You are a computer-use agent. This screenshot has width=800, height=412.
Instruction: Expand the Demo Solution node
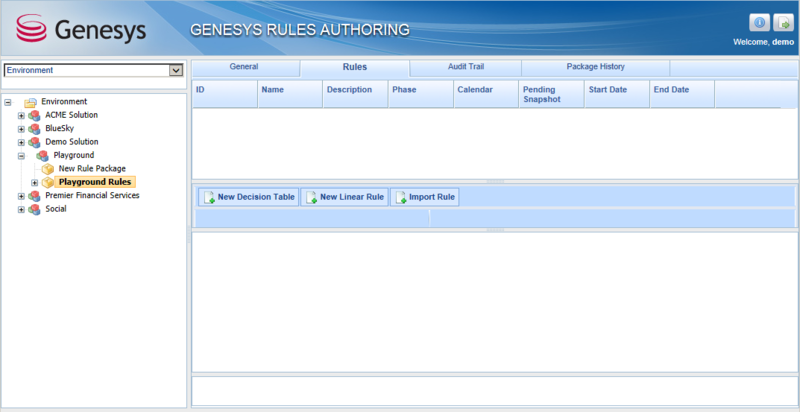click(21, 142)
